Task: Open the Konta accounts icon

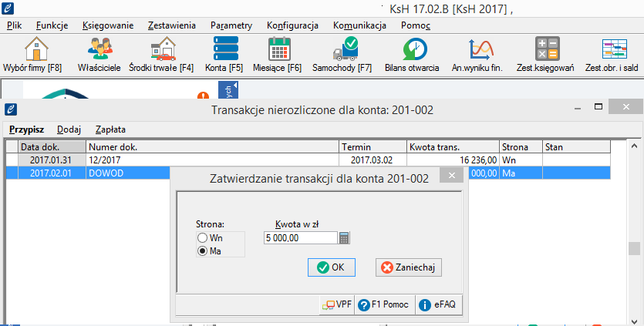Action: pos(225,50)
